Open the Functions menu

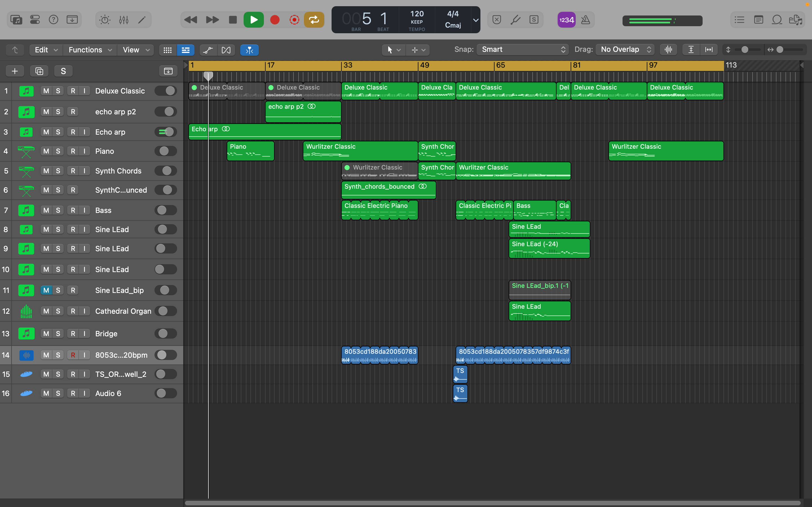(90, 50)
